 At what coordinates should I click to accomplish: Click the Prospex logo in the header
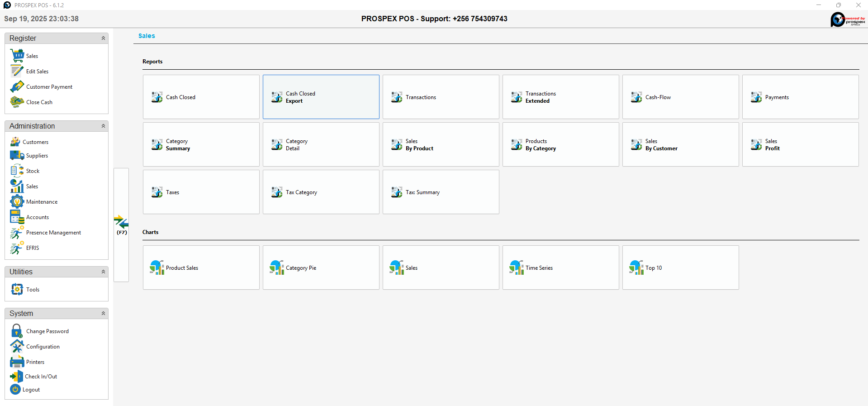pyautogui.click(x=847, y=19)
